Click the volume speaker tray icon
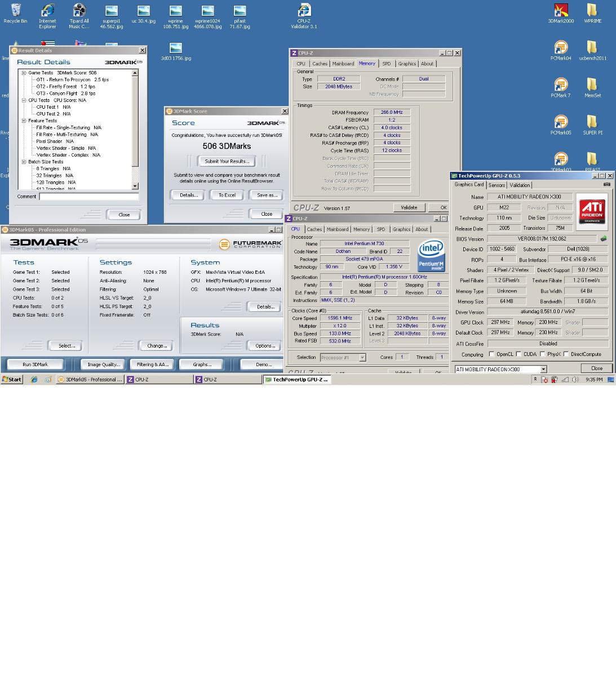Viewport: 616px width, 676px height. click(575, 380)
